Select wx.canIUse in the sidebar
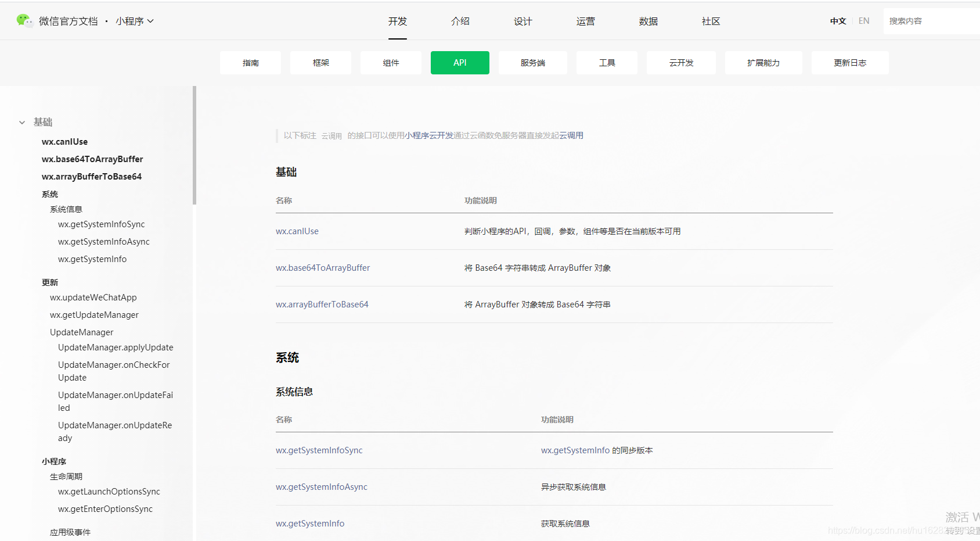This screenshot has height=541, width=980. [x=65, y=142]
